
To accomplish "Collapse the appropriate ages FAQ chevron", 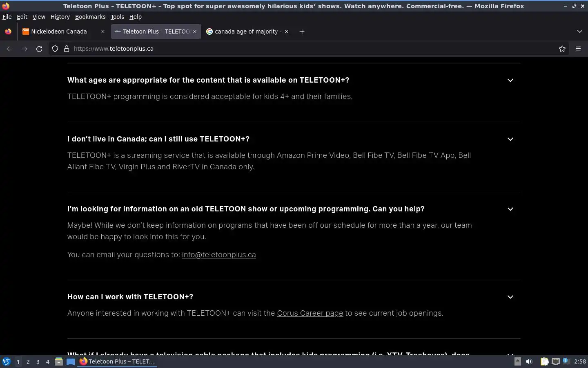I will [510, 80].
